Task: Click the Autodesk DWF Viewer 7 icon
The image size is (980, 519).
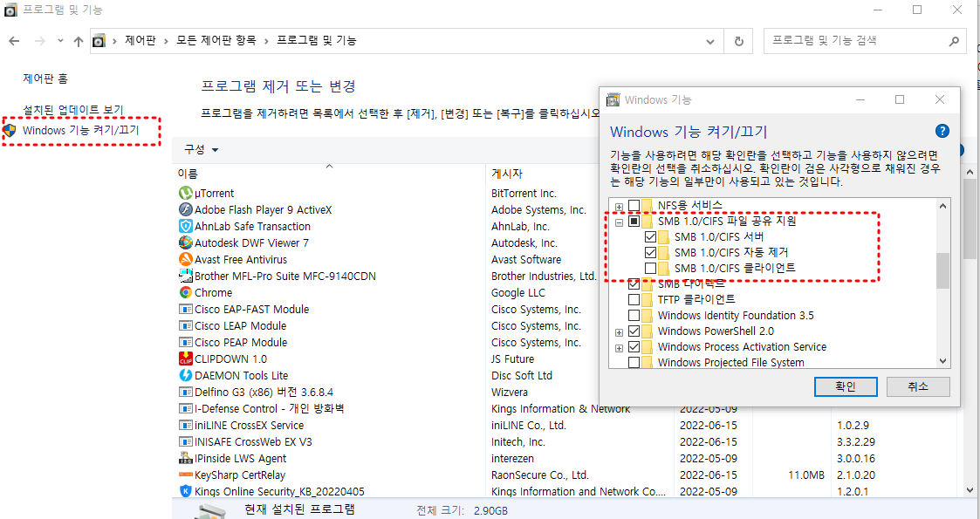Action: (x=186, y=243)
